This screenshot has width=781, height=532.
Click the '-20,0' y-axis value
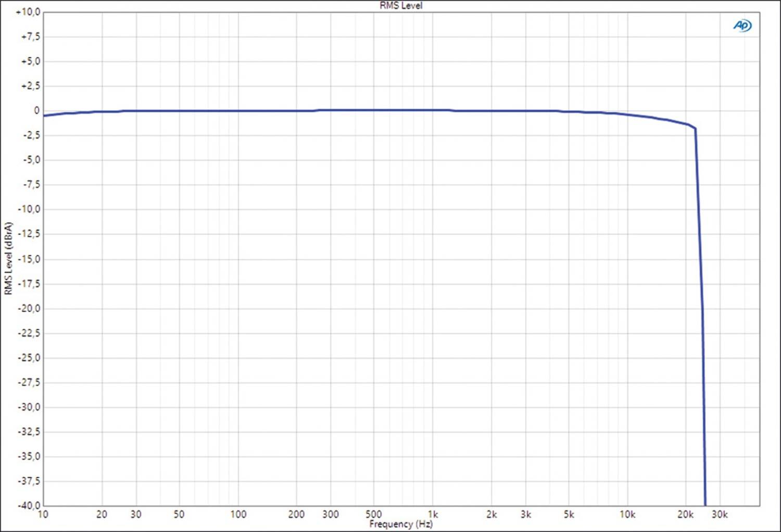pyautogui.click(x=29, y=308)
